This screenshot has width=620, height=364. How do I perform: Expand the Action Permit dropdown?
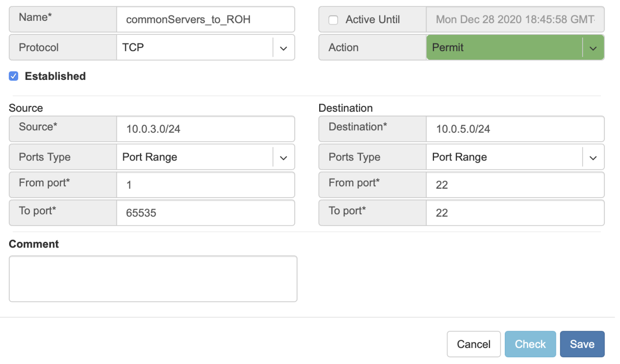(504, 48)
